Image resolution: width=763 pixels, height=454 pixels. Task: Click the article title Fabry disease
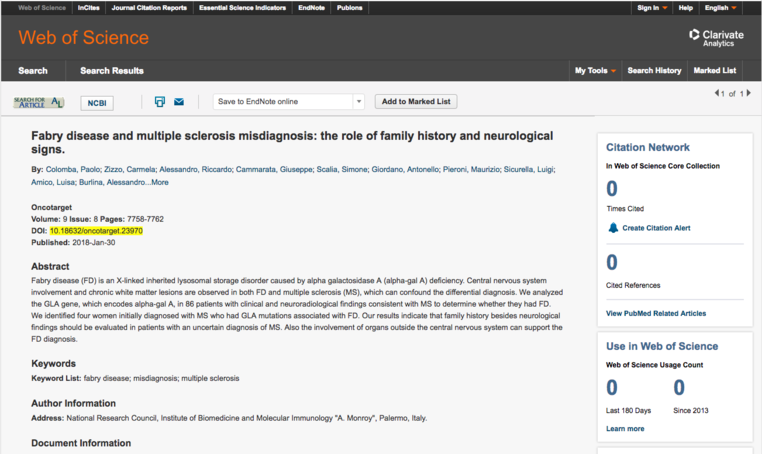pos(292,142)
